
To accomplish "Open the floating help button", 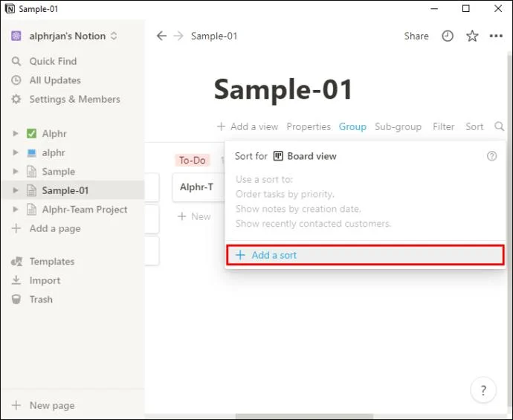I will (x=483, y=390).
